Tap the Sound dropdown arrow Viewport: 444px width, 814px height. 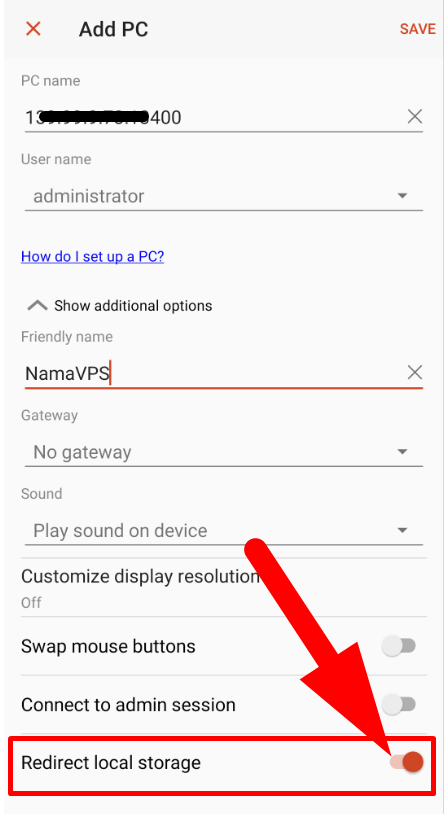tap(402, 531)
